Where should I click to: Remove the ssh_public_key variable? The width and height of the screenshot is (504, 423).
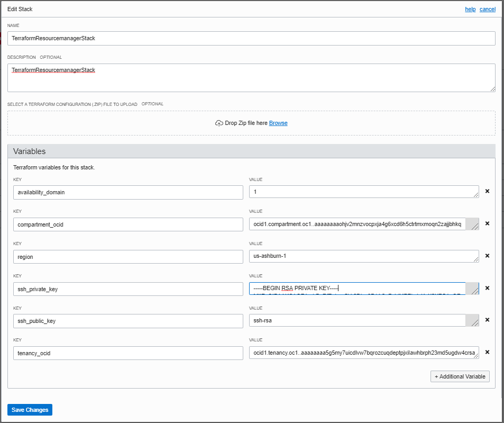pyautogui.click(x=487, y=320)
